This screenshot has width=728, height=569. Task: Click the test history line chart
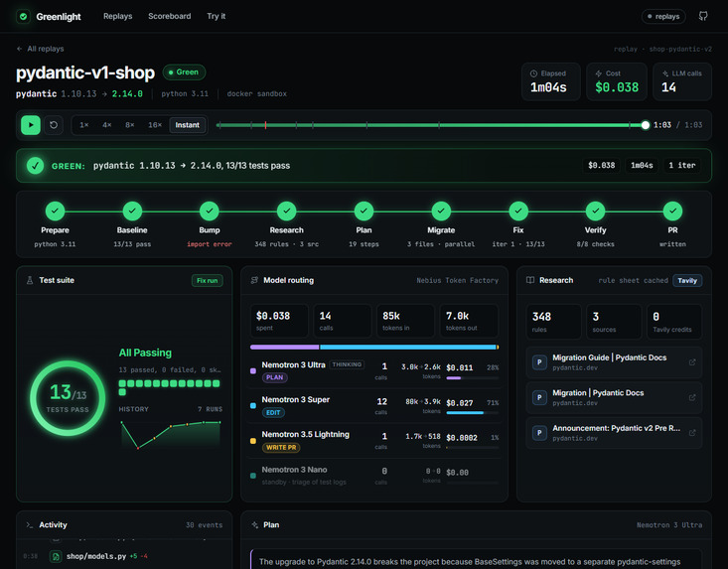pos(171,433)
